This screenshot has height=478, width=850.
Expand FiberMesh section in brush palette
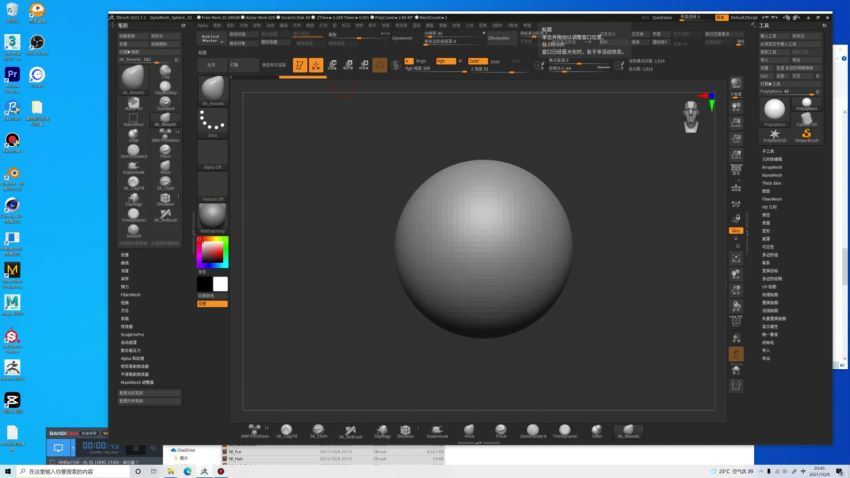[131, 294]
